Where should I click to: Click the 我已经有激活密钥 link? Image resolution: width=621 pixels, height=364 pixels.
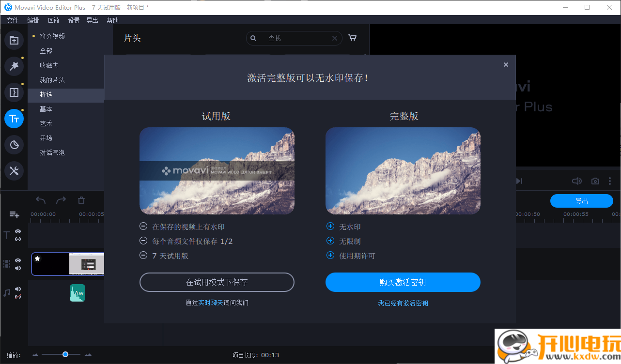click(x=403, y=303)
